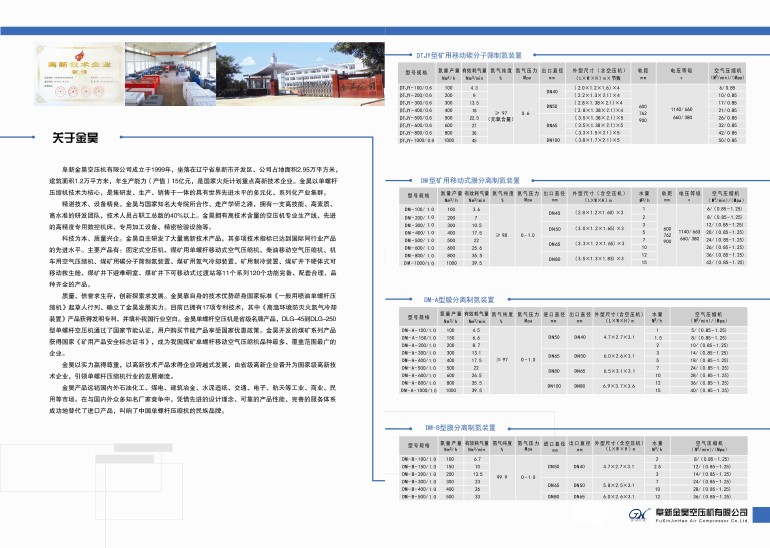Screen dimensions: 770x548
Task: Click the paragraph starting 金昊以实力赢得尊重
Action: (x=193, y=370)
